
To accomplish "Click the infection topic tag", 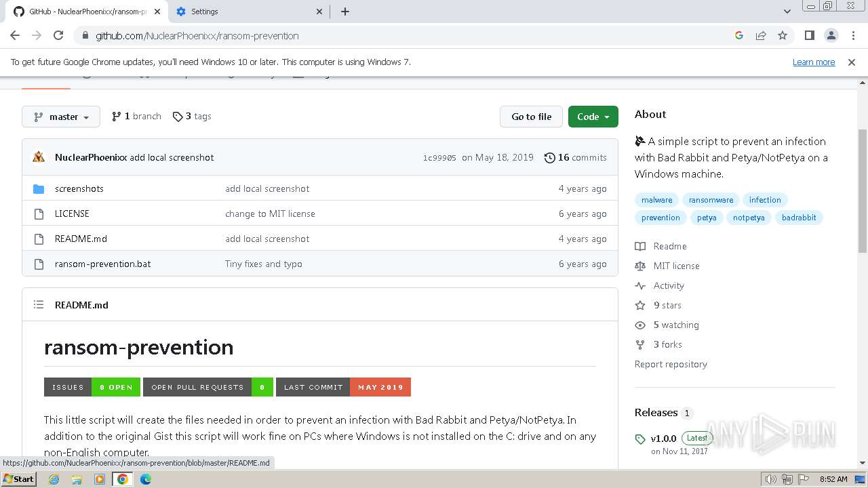I will click(765, 200).
